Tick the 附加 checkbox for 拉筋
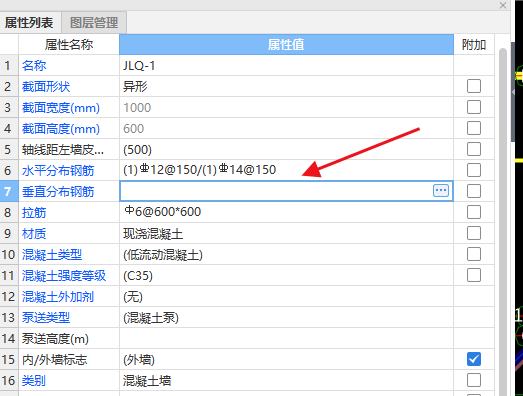 (474, 212)
